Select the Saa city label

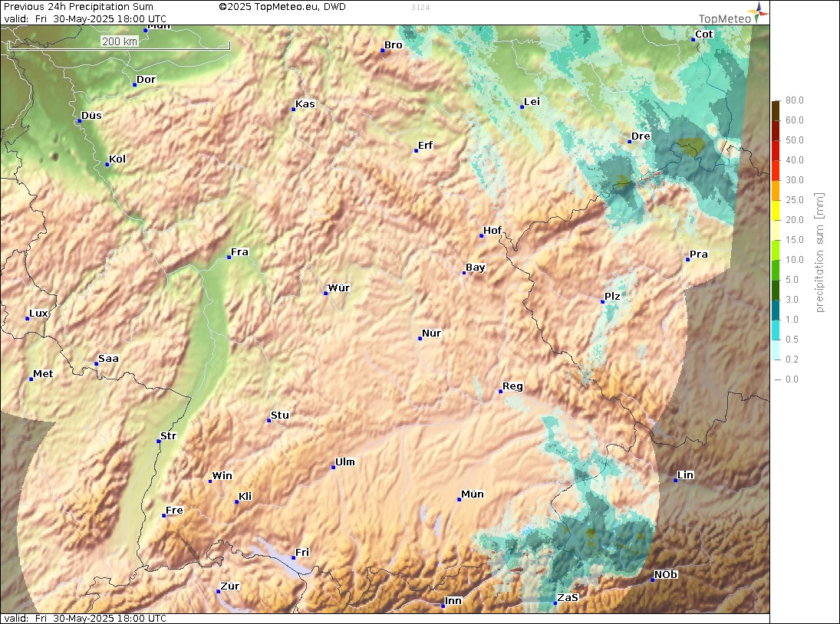[108, 359]
